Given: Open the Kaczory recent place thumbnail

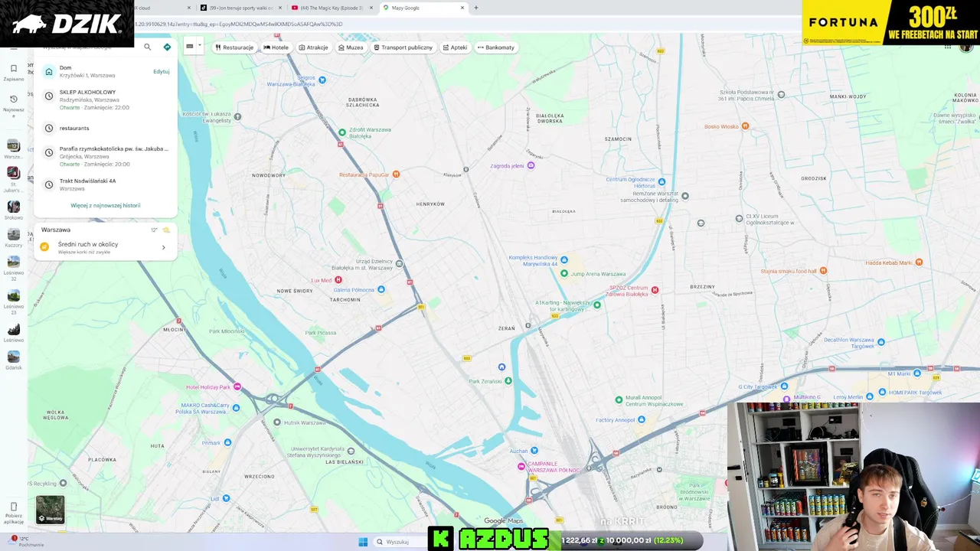Looking at the screenshot, I should (x=14, y=234).
